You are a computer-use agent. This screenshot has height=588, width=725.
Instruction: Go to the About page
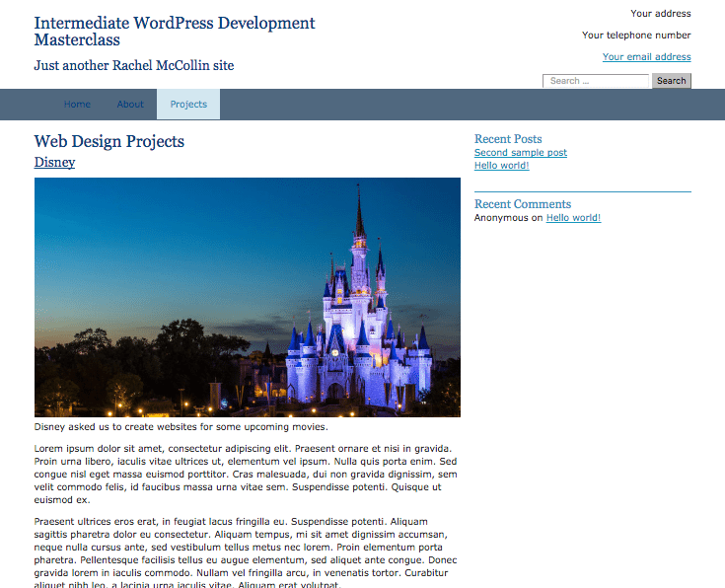click(x=130, y=105)
